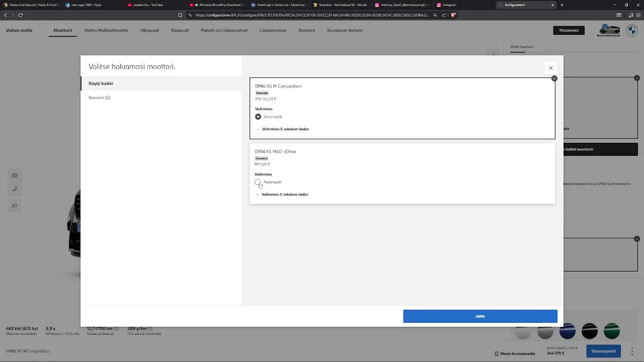This screenshot has height=362, width=644.
Task: Go to the Ulkopuoli section
Action: [149, 30]
